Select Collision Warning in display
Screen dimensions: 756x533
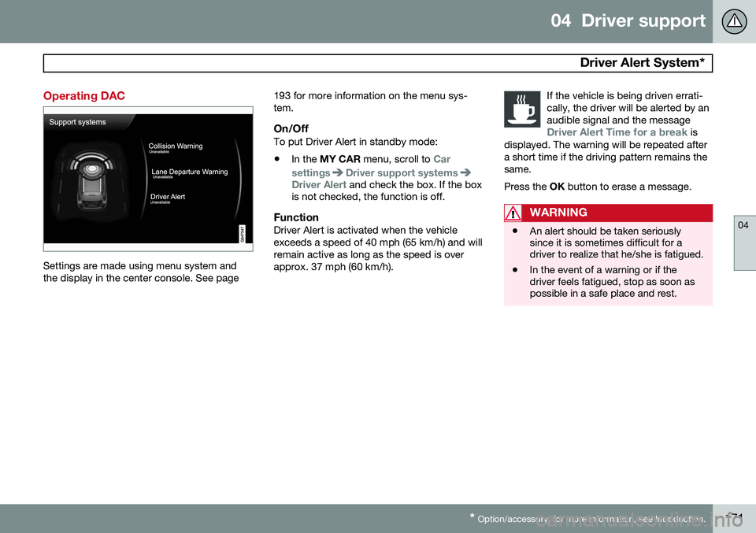[176, 146]
